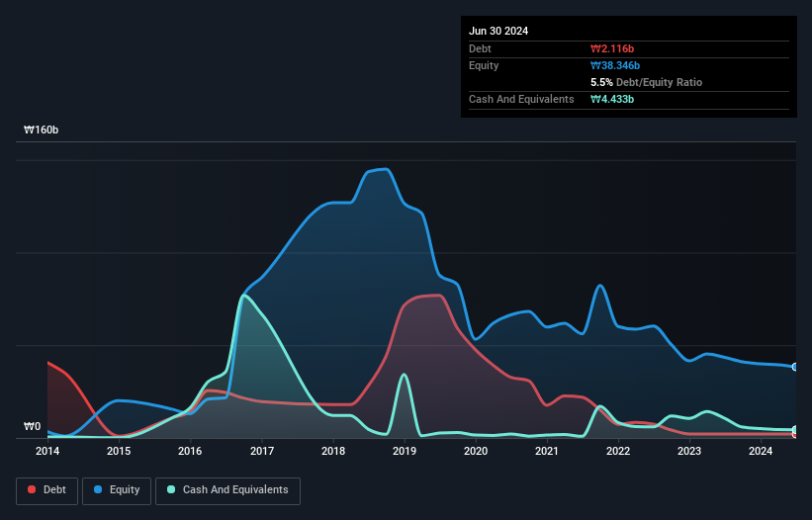Viewport: 812px width, 520px height.
Task: Click the Debt value ₩2.116b in tooltip
Action: [x=612, y=48]
